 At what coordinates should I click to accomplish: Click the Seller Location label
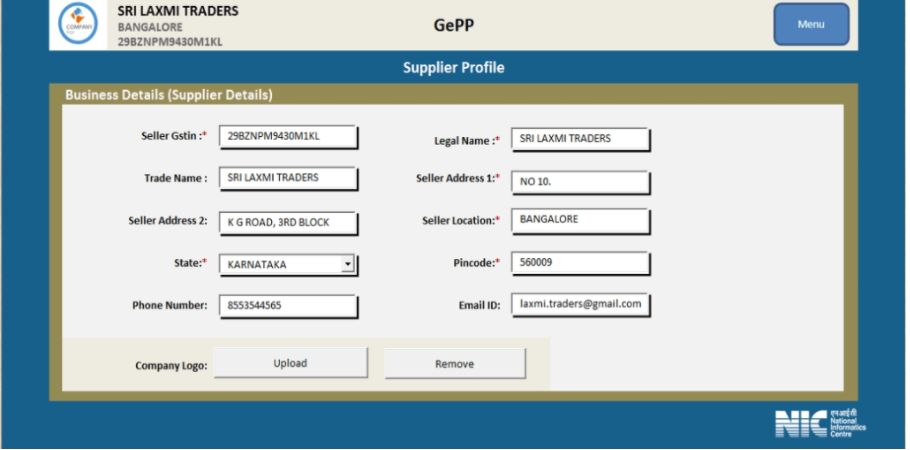tap(461, 221)
